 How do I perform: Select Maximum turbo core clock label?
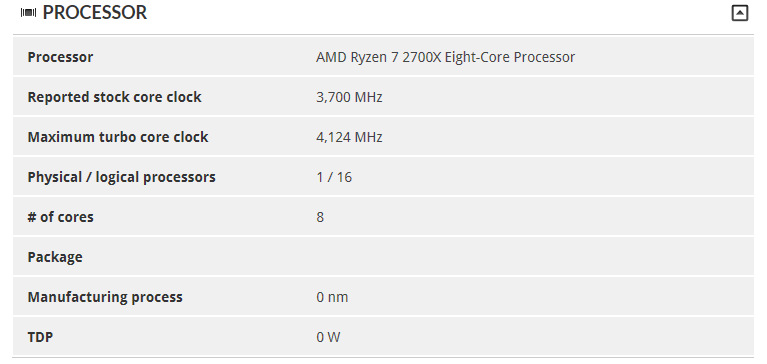click(118, 137)
